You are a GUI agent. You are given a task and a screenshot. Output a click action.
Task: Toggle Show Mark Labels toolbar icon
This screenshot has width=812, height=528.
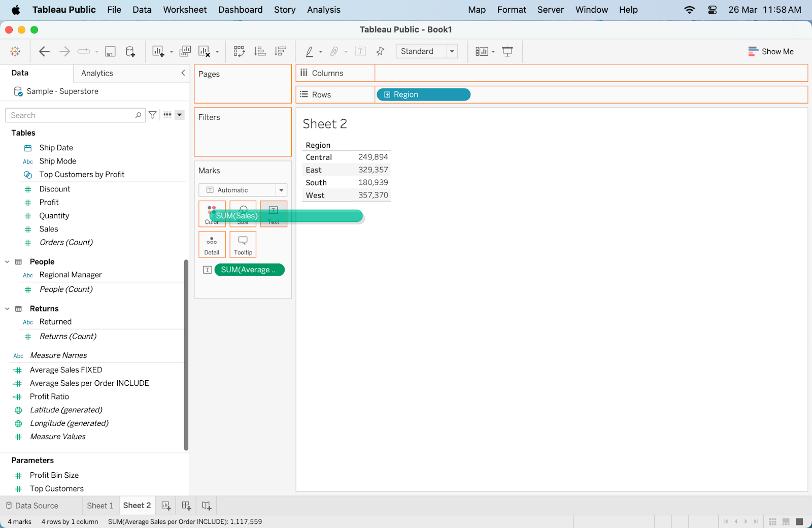pos(360,51)
